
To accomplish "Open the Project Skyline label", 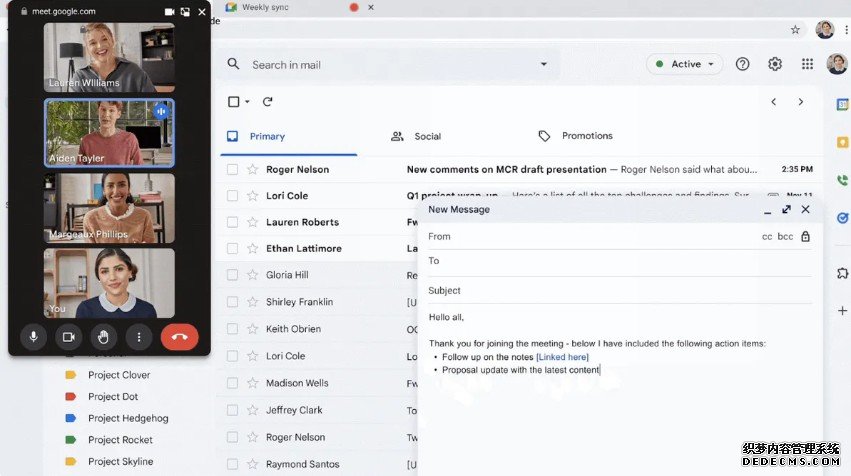I will (120, 462).
